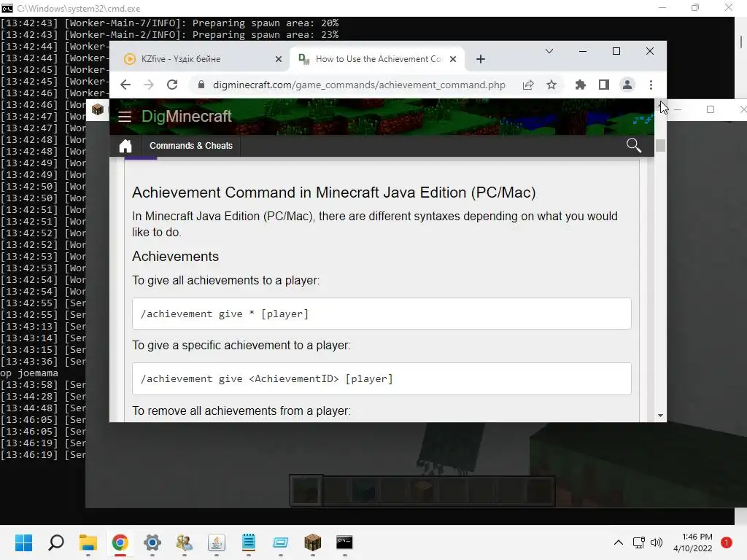Open Chrome extensions puzzle icon
The height and width of the screenshot is (560, 747).
tap(580, 85)
